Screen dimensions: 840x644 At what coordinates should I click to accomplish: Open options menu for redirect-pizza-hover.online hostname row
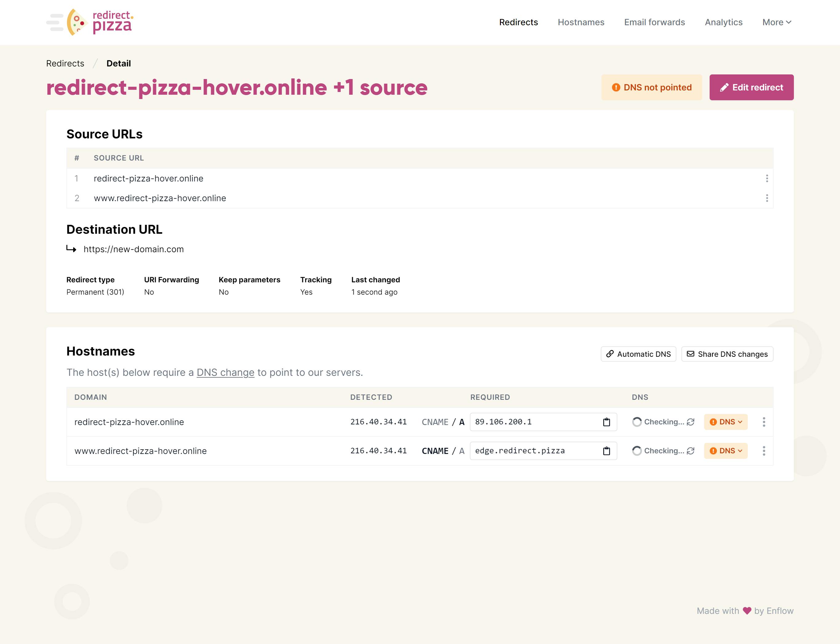tap(763, 422)
